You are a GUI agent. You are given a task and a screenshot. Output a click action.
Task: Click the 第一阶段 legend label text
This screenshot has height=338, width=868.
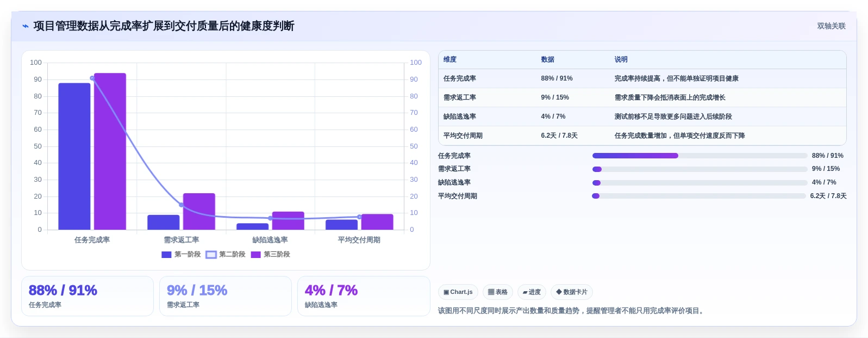tap(188, 255)
